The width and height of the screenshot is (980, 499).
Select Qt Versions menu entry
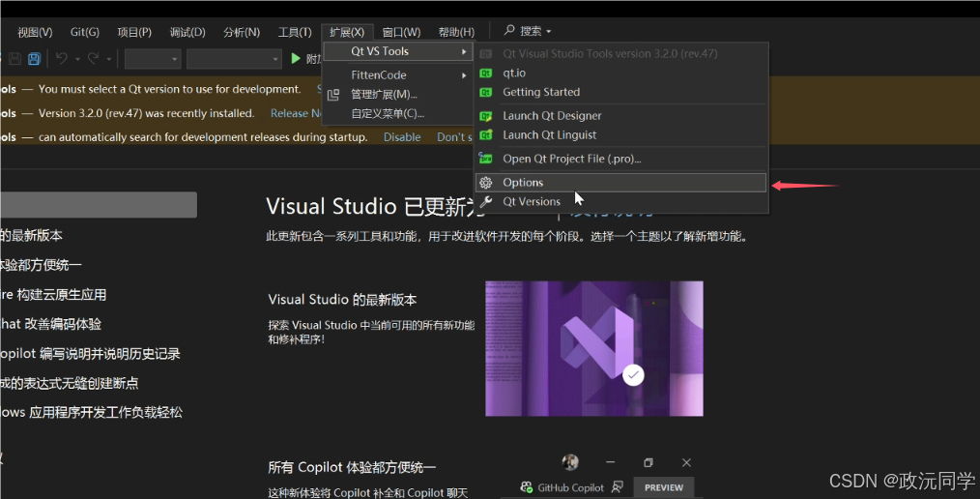[620, 201]
